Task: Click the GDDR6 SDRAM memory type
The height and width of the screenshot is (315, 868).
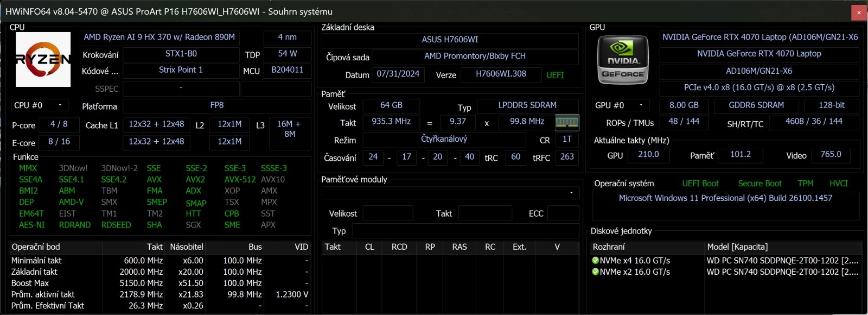Action: click(756, 105)
